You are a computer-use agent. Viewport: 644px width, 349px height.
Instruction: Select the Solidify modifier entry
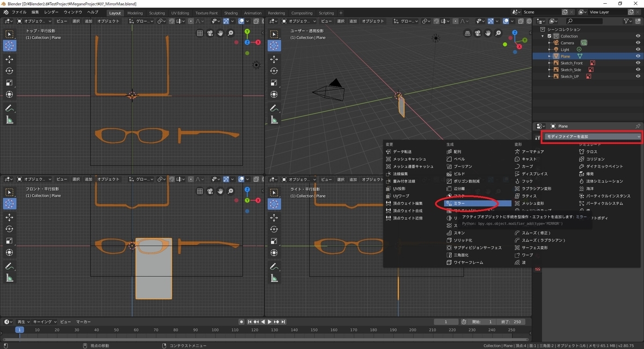coord(463,241)
